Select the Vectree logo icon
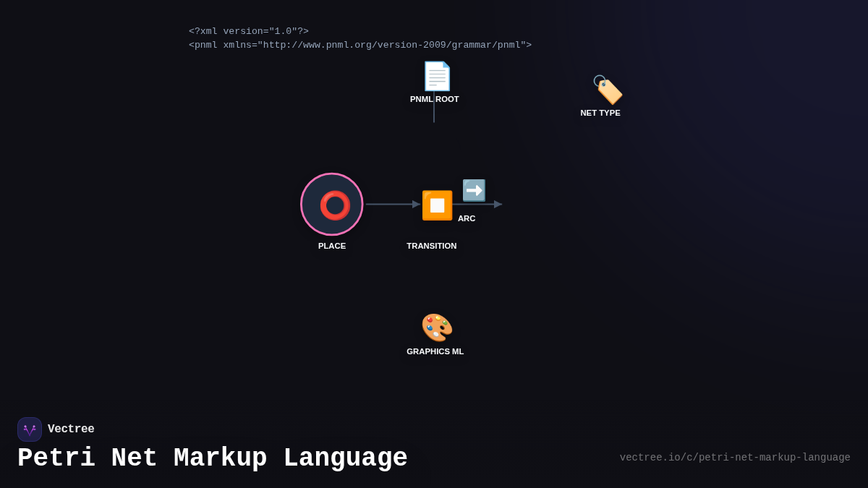Screen dimensions: 868x488 (30, 429)
